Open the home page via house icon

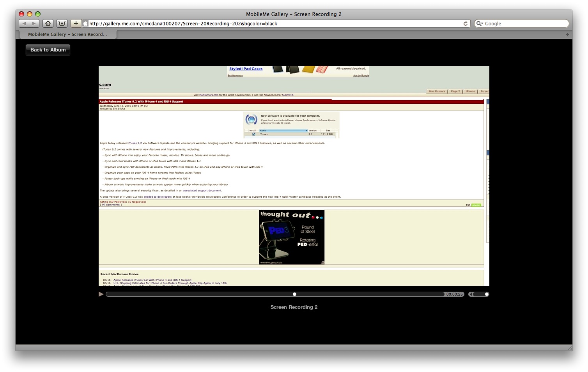click(x=48, y=23)
